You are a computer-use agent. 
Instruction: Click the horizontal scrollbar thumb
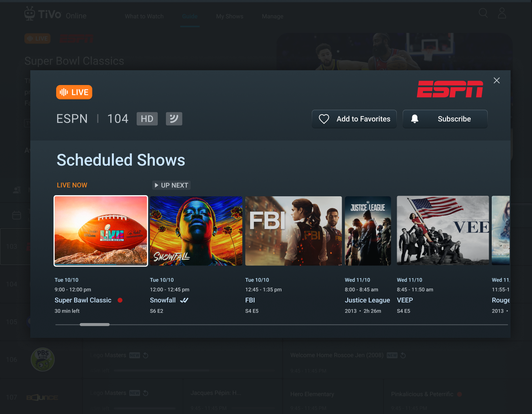pos(95,325)
